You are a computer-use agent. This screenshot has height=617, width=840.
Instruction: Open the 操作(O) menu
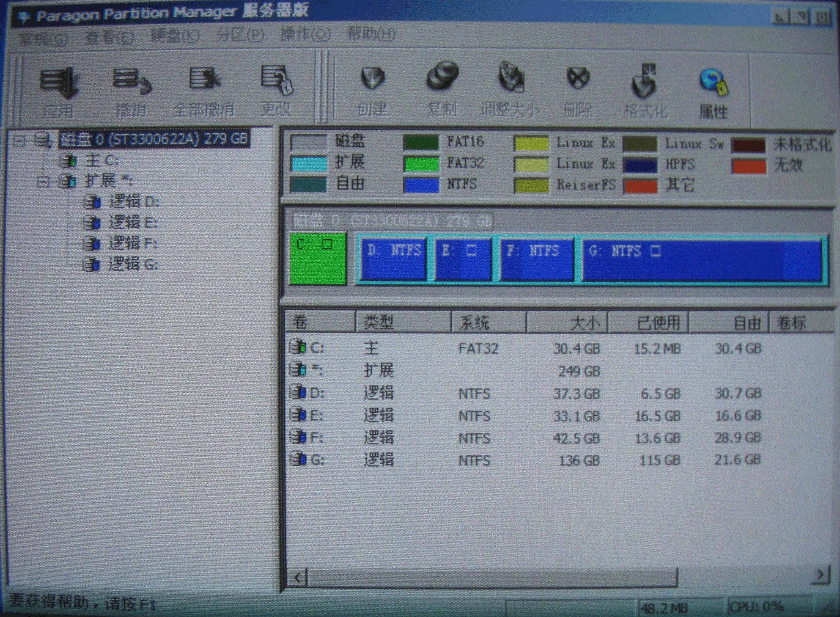click(305, 34)
